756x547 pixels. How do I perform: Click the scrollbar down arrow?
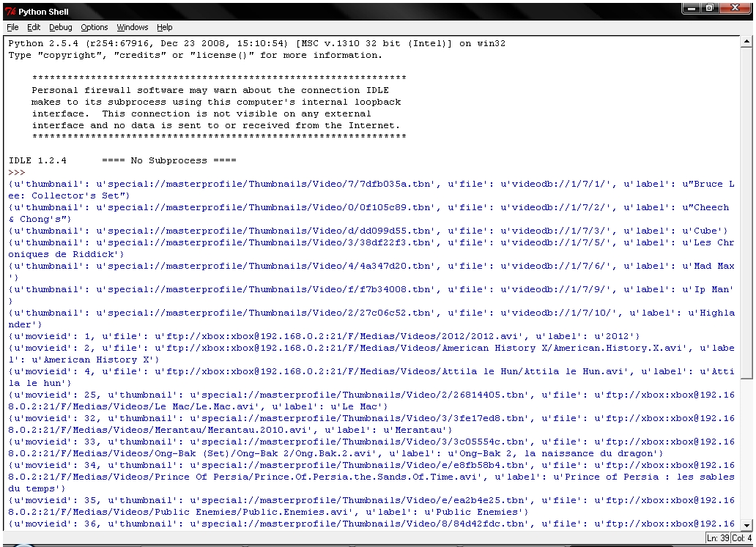(746, 524)
